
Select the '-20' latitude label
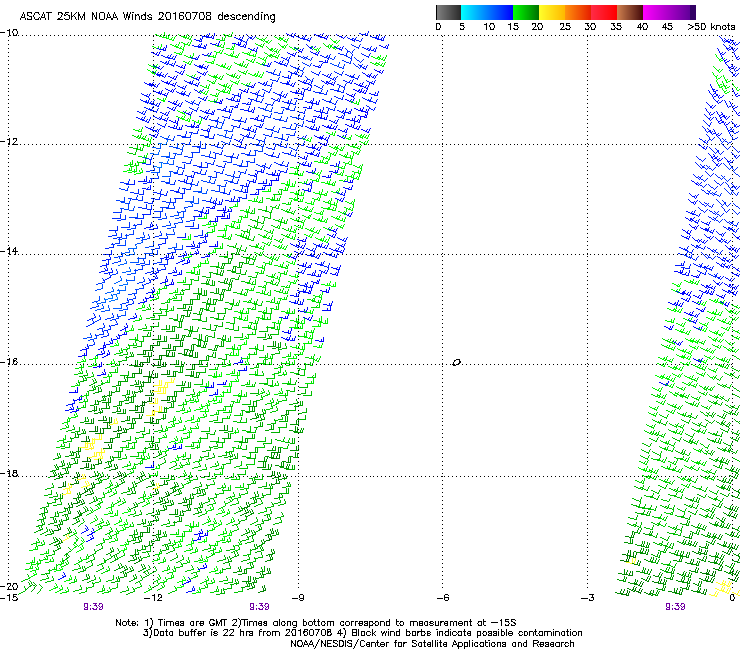tap(9, 586)
